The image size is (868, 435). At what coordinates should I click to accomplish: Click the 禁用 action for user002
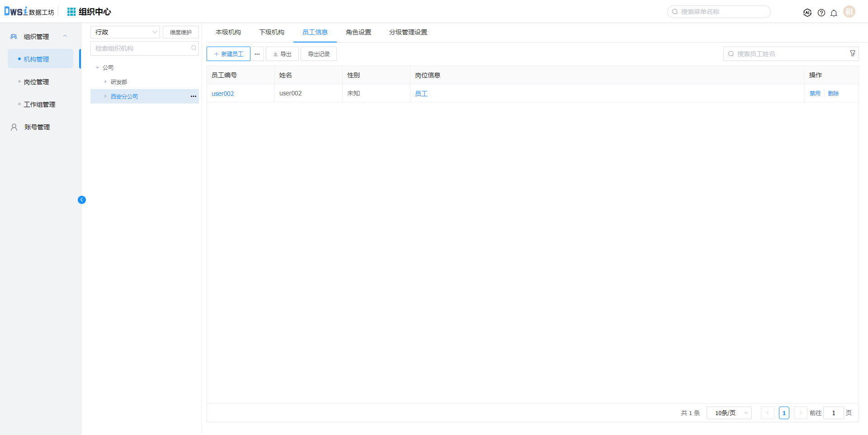coord(815,94)
